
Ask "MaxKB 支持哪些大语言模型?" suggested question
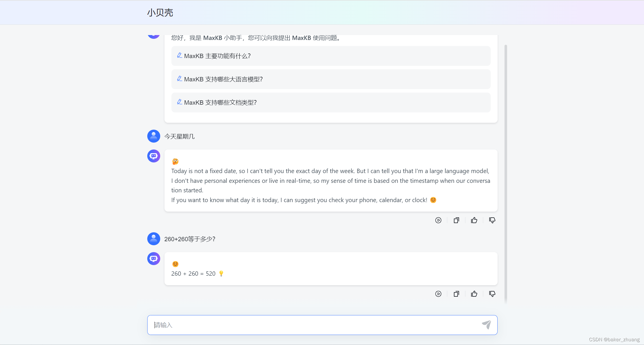(330, 79)
